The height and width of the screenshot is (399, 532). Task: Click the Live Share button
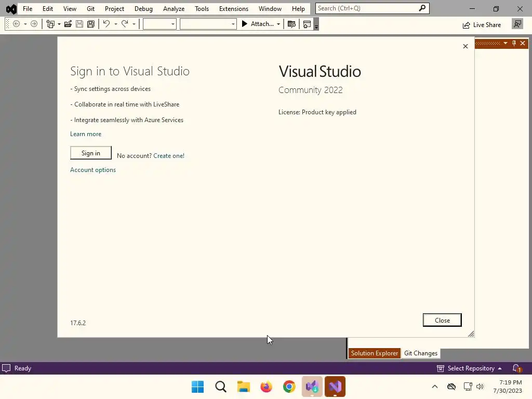click(482, 25)
